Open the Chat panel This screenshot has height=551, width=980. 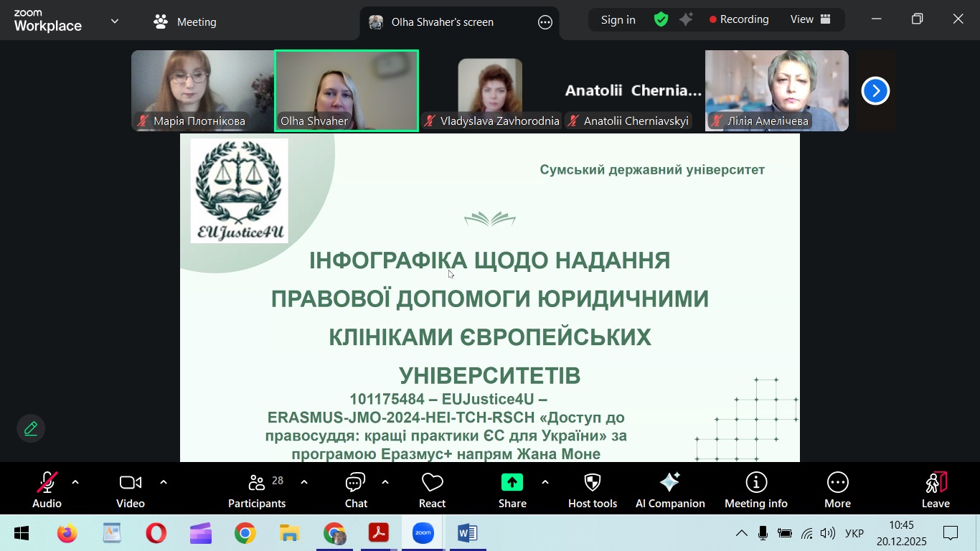tap(356, 490)
